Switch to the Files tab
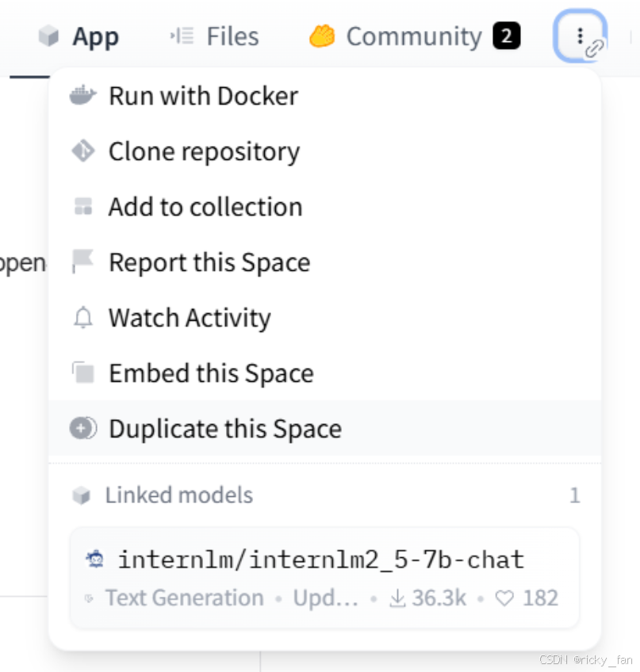The height and width of the screenshot is (672, 640). tap(214, 36)
